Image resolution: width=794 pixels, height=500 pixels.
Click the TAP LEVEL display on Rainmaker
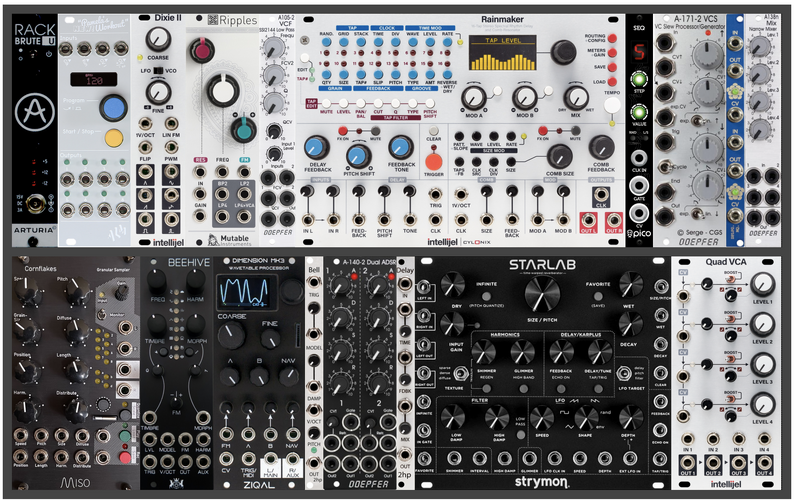coord(502,53)
